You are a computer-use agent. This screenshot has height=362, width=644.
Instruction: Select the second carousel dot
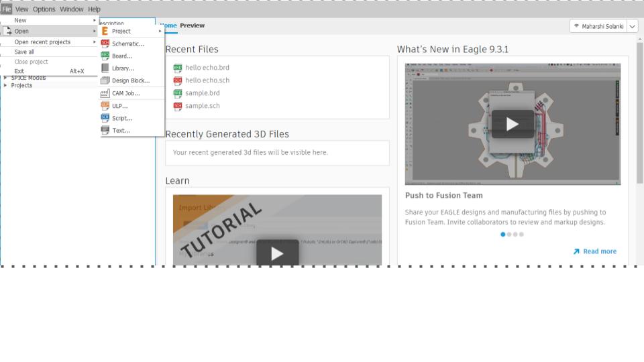click(509, 235)
